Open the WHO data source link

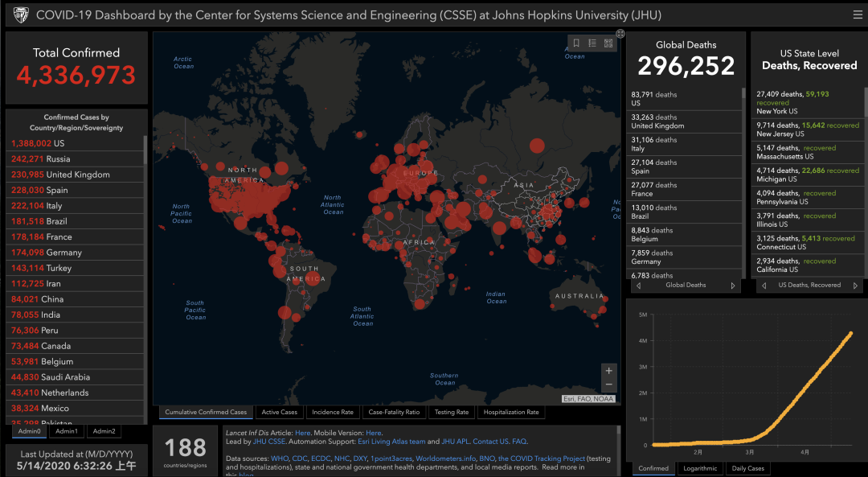pyautogui.click(x=280, y=458)
